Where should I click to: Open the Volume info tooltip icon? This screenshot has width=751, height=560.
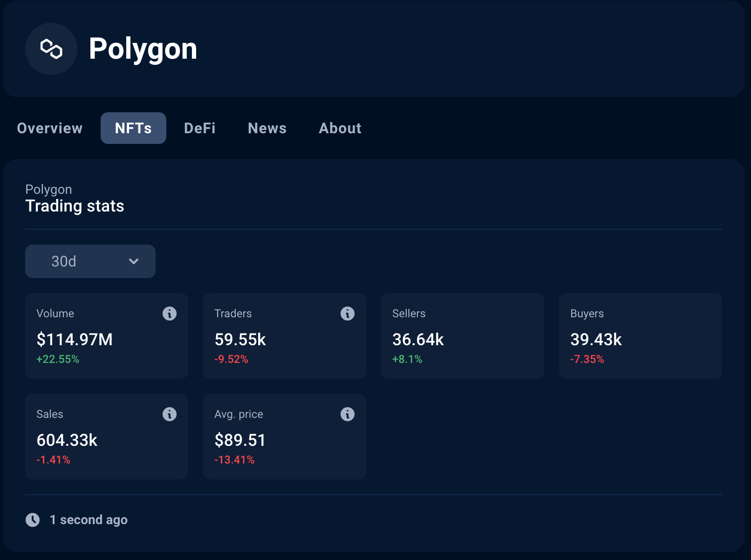(x=170, y=314)
